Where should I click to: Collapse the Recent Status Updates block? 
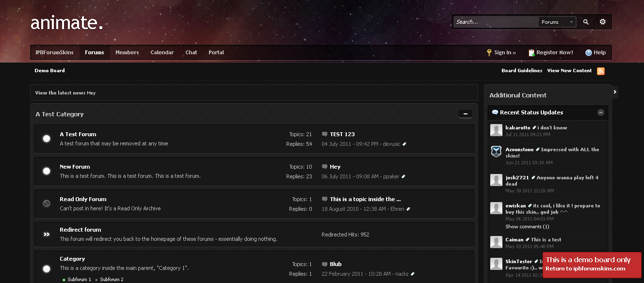pos(600,112)
